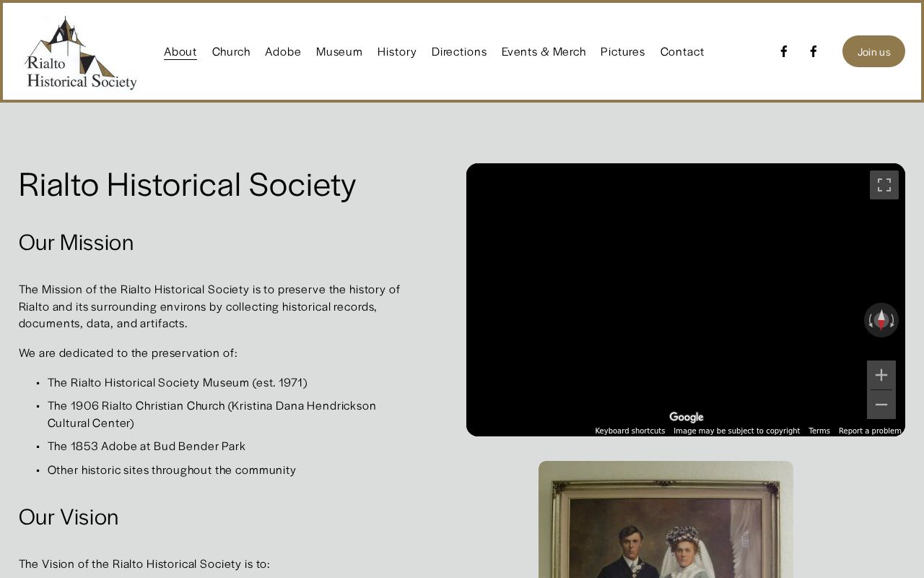The image size is (924, 578).
Task: Click 'We are dedicated to the preservation of' text
Action: (x=128, y=353)
